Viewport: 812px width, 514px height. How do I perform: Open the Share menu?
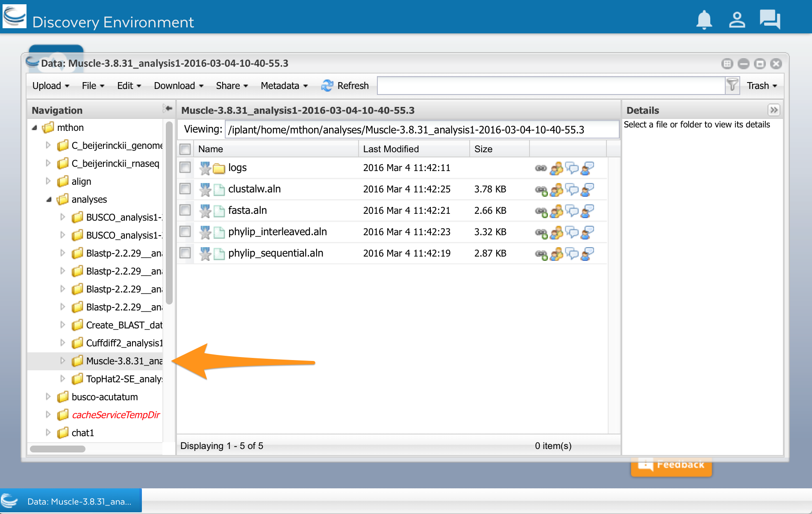(x=232, y=86)
